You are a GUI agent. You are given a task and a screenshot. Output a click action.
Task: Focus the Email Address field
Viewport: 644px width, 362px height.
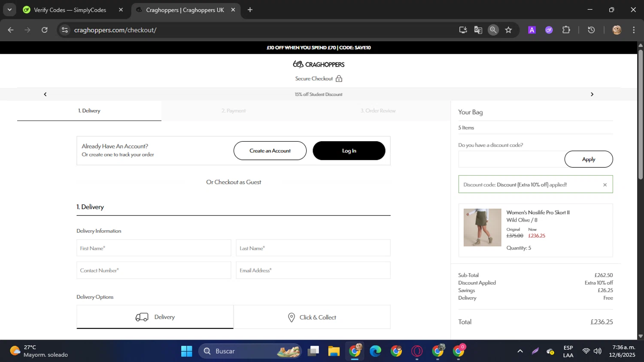click(x=313, y=271)
